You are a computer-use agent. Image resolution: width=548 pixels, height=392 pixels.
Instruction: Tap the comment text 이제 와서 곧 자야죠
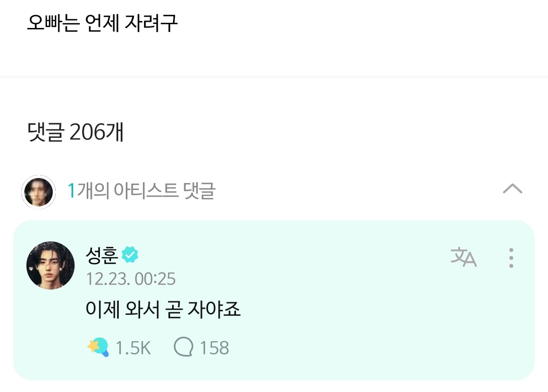coord(163,309)
